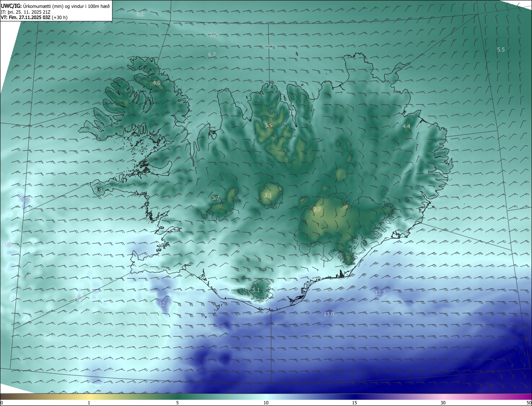The image size is (532, 406).
Task: Click the 4.9 value on Snæfellsnes peninsula
Action: [99, 190]
